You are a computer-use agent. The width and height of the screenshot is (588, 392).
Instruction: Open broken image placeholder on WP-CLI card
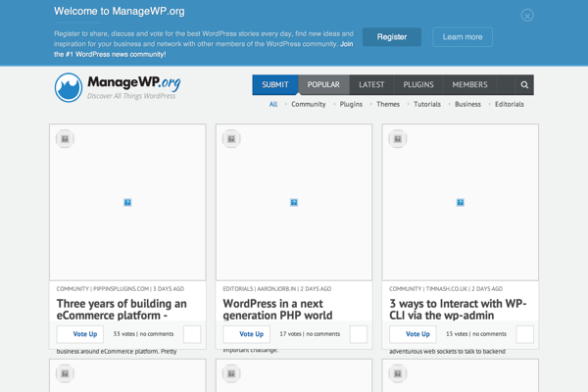point(461,203)
